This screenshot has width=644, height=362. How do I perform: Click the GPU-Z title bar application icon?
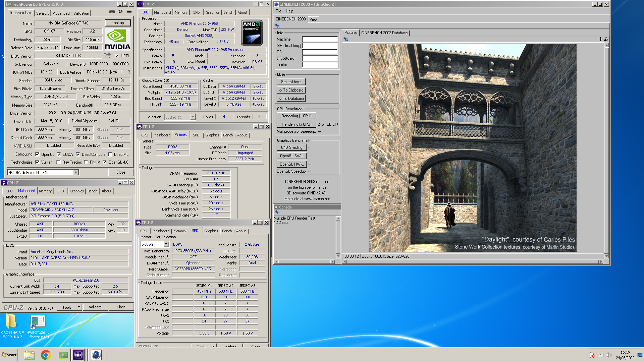pyautogui.click(x=9, y=4)
